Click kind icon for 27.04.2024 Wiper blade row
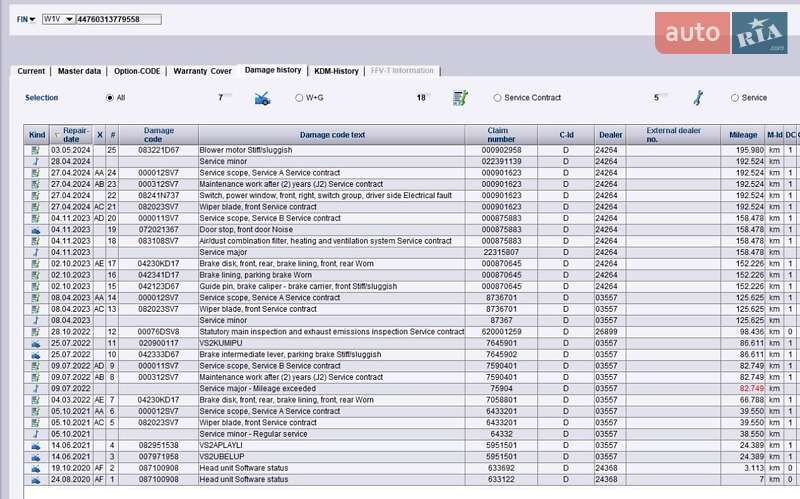800x499 pixels. coord(36,207)
